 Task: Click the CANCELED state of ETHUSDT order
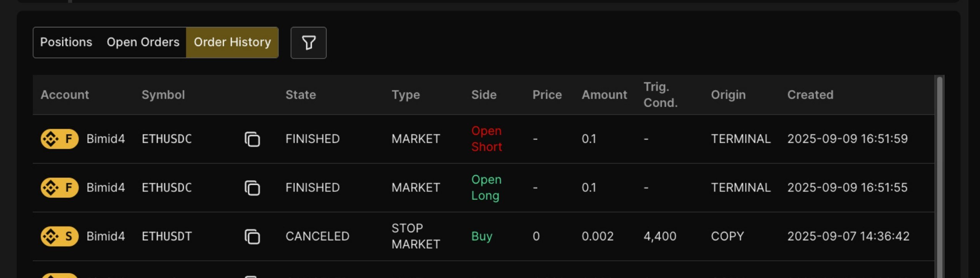[317, 236]
